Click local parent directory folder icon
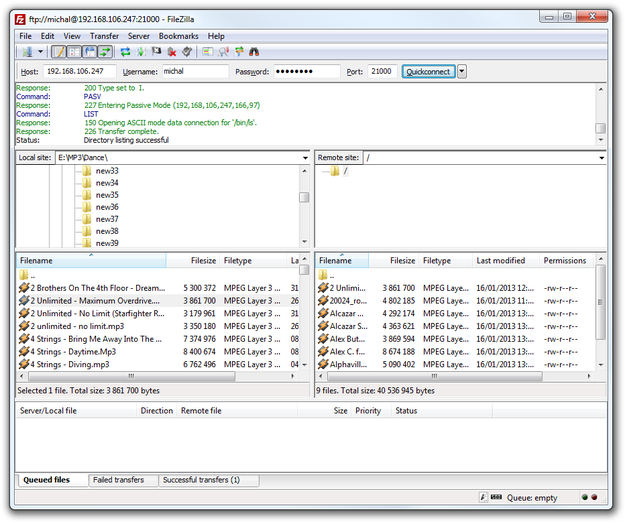The image size is (625, 522). click(24, 275)
